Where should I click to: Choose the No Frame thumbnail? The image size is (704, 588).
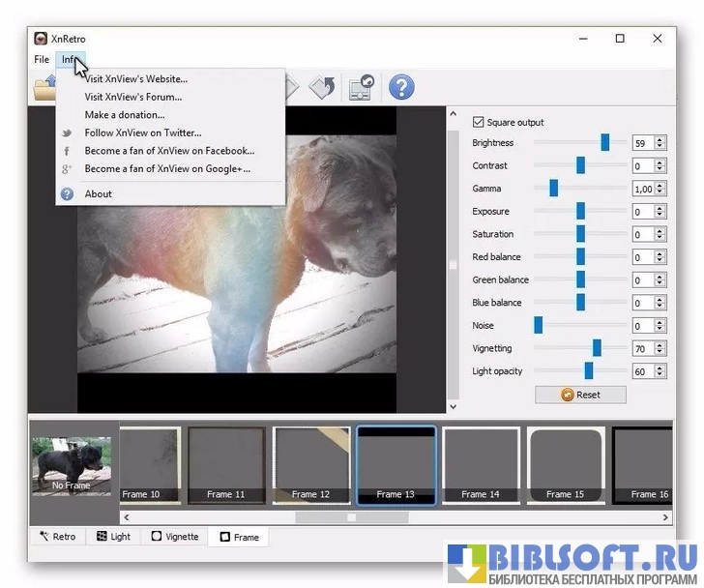[x=73, y=466]
